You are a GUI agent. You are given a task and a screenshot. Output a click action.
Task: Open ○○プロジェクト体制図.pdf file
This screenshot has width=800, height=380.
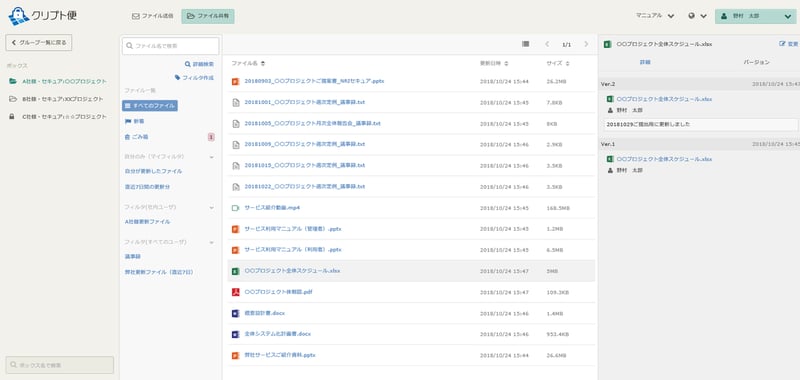[x=279, y=292]
